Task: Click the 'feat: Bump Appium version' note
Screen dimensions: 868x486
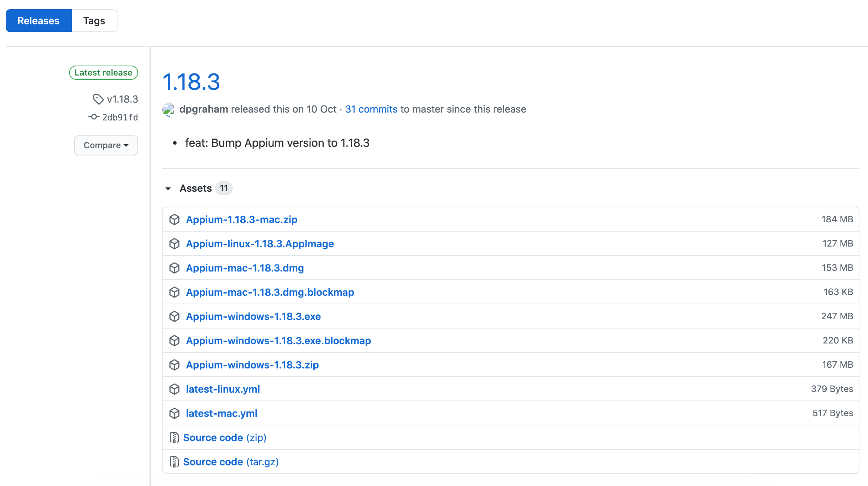Action: coord(277,143)
